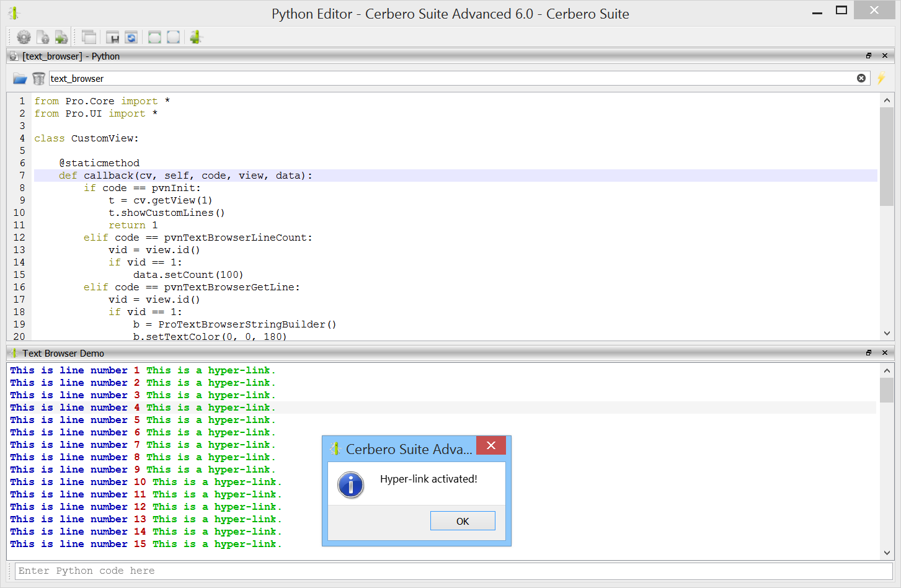This screenshot has width=901, height=588.
Task: Click the hyper-link on line number 1
Action: pos(211,370)
